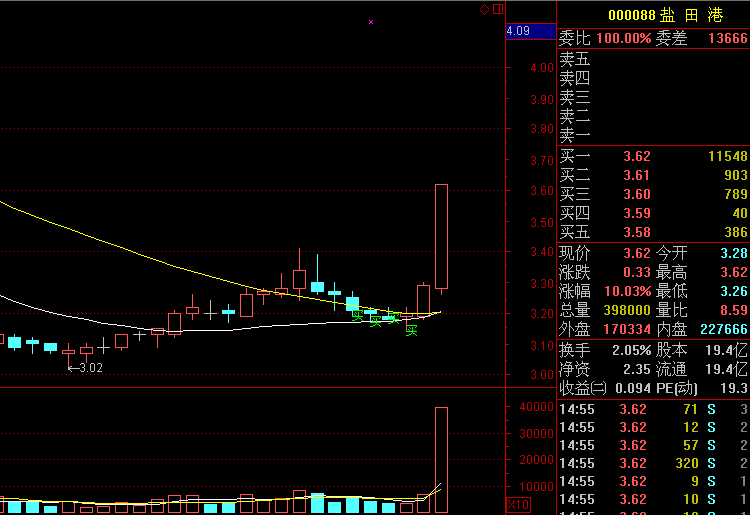Image resolution: width=750 pixels, height=515 pixels.
Task: Select the 买一 3.62 bid row
Action: click(x=653, y=156)
